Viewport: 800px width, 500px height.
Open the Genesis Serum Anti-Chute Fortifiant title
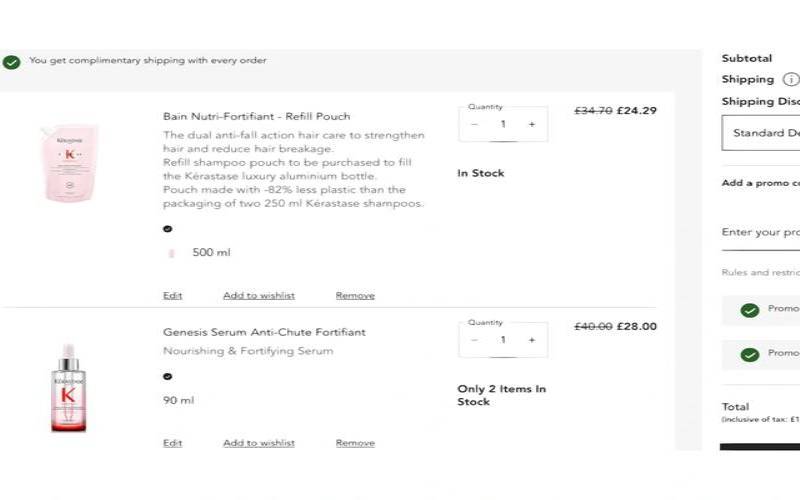[264, 332]
